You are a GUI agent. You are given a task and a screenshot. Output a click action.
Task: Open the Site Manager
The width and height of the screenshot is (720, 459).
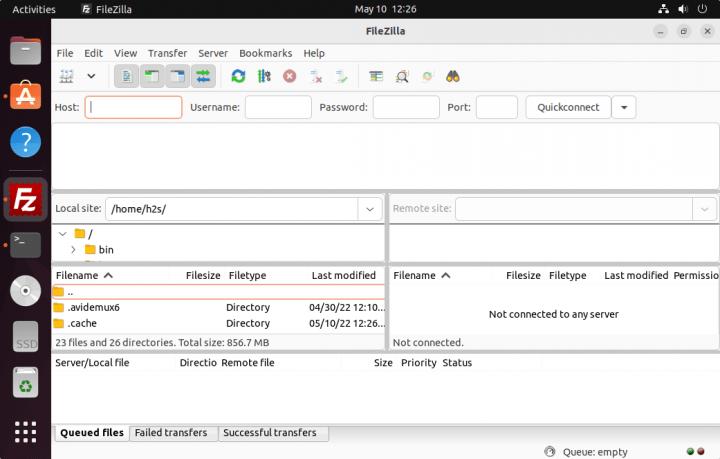coord(67,76)
